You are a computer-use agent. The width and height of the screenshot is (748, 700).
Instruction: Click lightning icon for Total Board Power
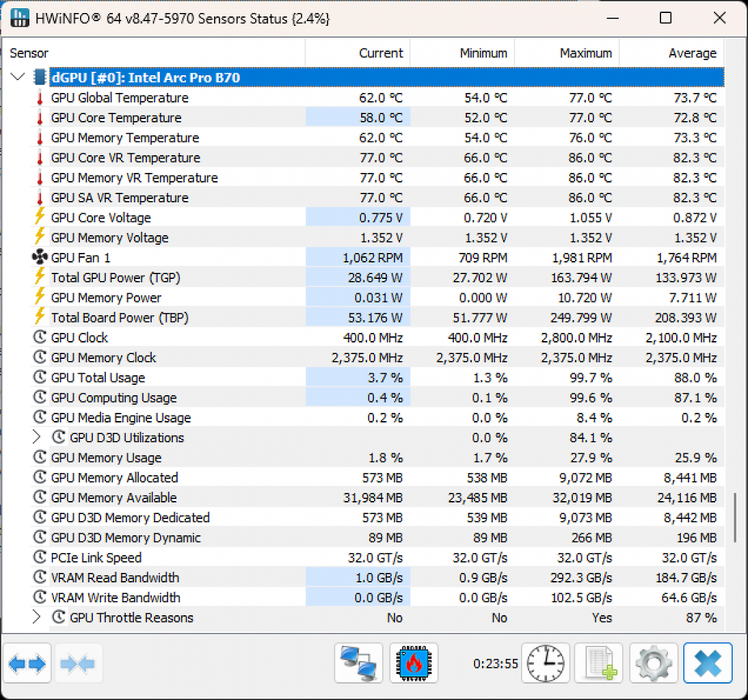pyautogui.click(x=40, y=317)
